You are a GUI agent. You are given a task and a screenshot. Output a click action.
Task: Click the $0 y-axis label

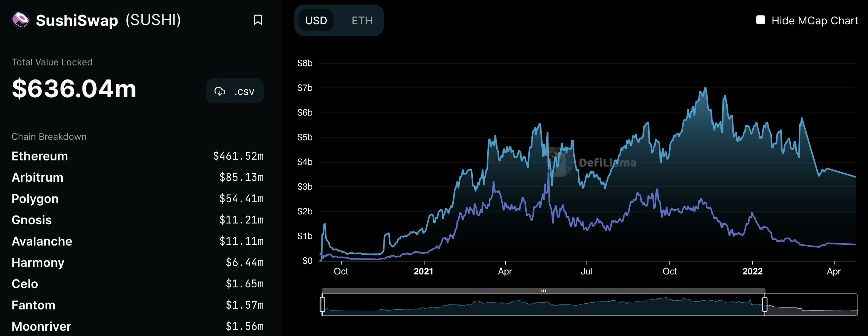coord(307,261)
